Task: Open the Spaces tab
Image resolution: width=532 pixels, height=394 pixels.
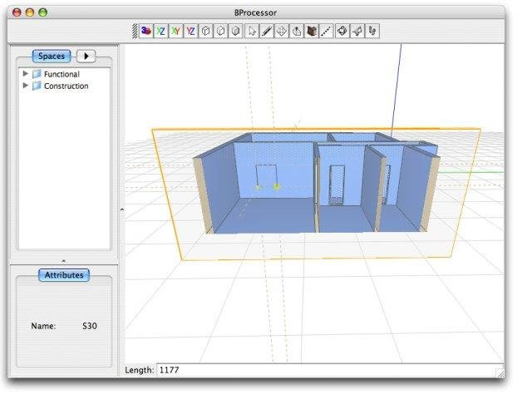Action: click(x=52, y=56)
